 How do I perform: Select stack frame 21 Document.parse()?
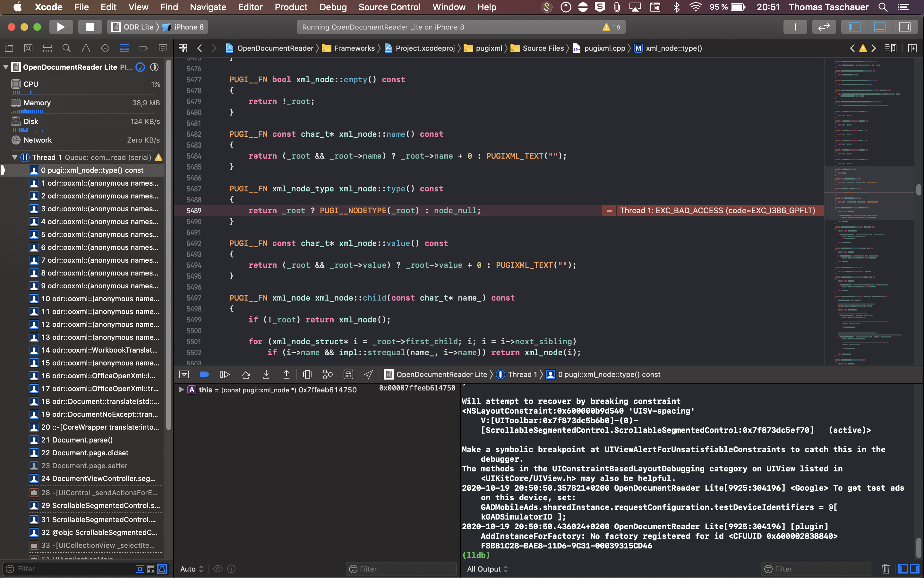tap(96, 440)
